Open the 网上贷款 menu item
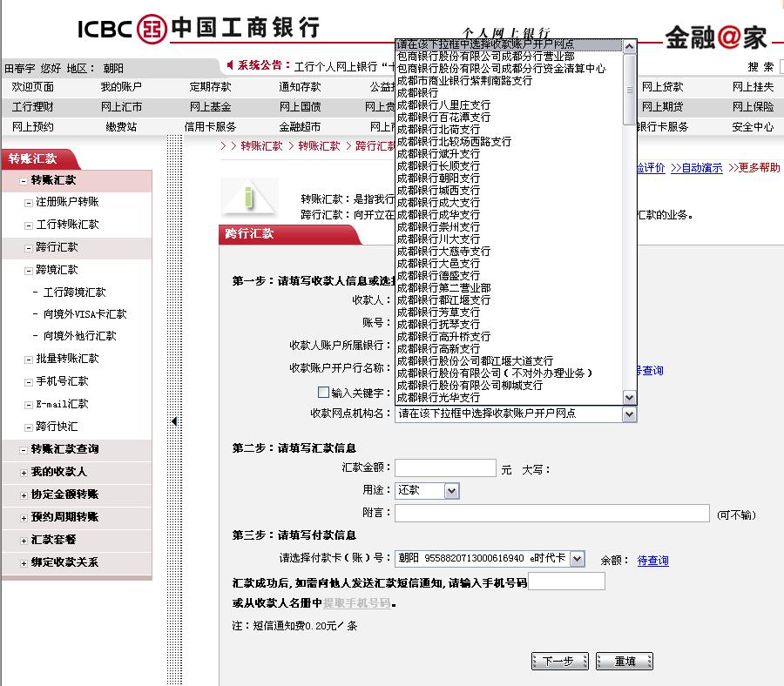The height and width of the screenshot is (686, 784). 663,86
